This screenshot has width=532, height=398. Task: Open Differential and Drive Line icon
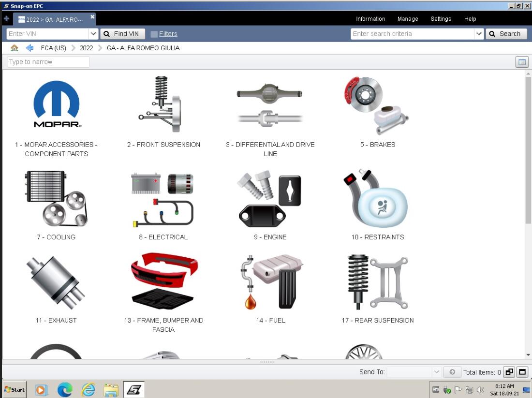pos(270,104)
